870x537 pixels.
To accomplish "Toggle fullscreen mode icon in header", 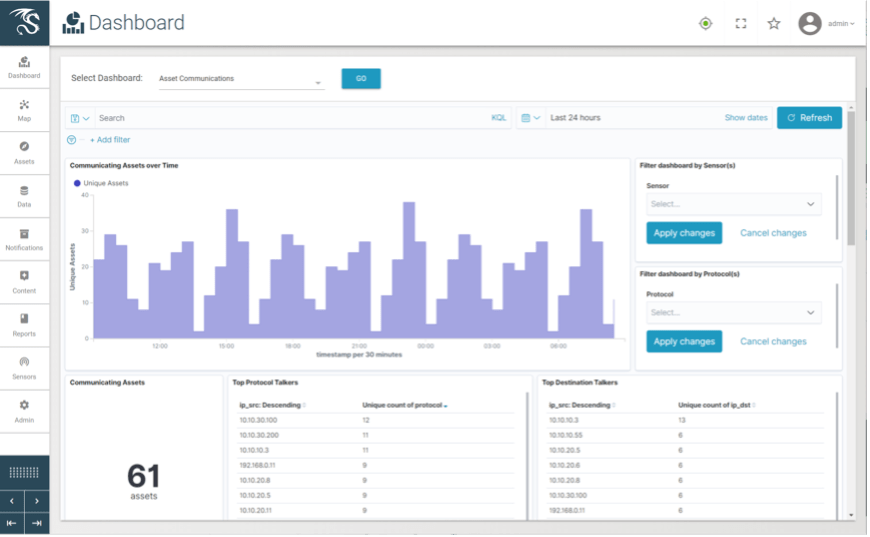I will click(x=741, y=23).
